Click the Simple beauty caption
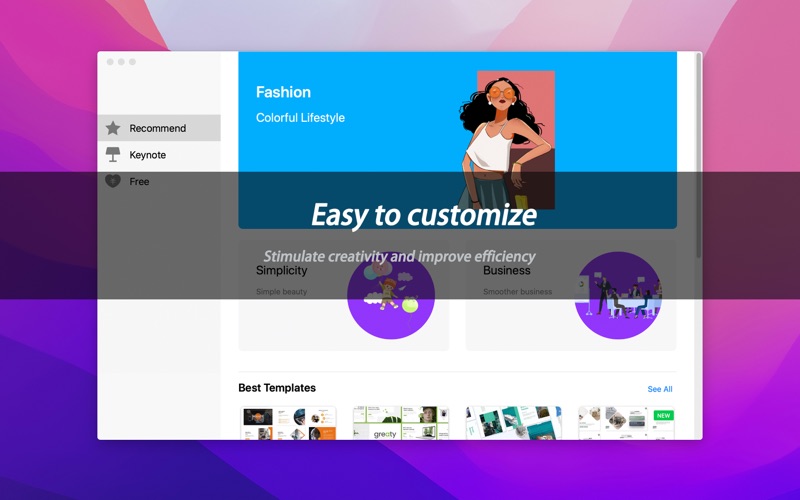The height and width of the screenshot is (500, 800). point(281,291)
